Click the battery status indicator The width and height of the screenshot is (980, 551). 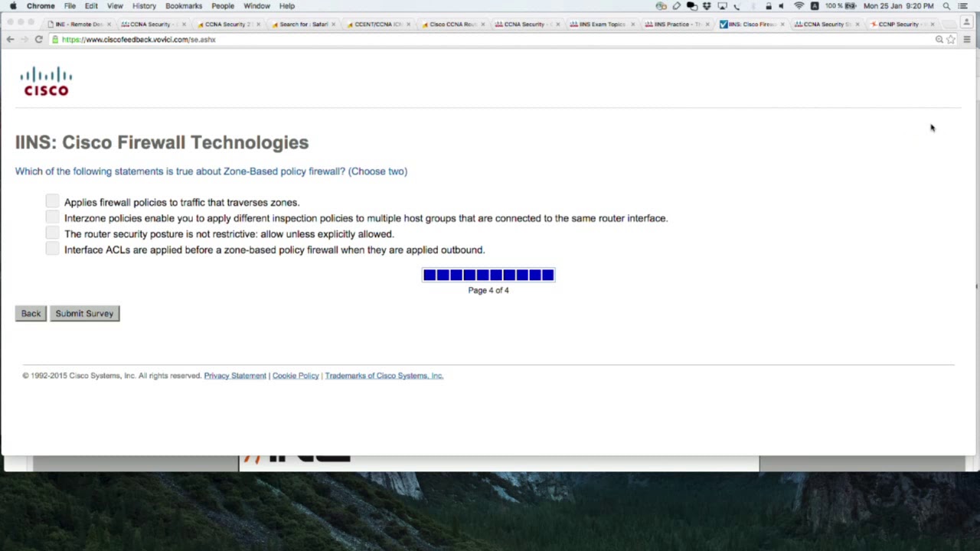pos(841,6)
